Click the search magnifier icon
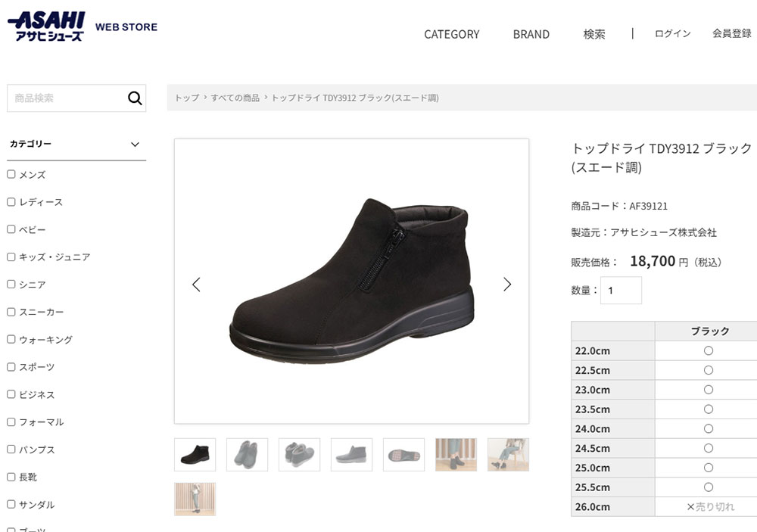This screenshot has width=757, height=532. (x=135, y=98)
